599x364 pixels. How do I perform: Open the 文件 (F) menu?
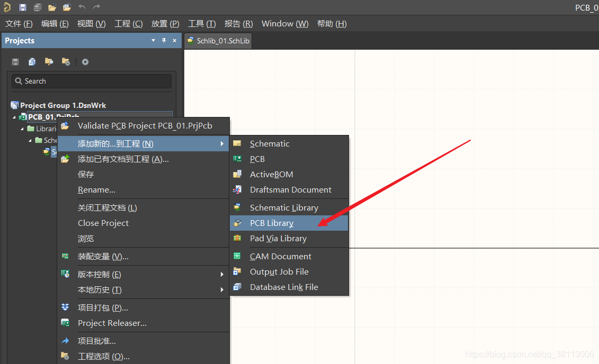[19, 24]
